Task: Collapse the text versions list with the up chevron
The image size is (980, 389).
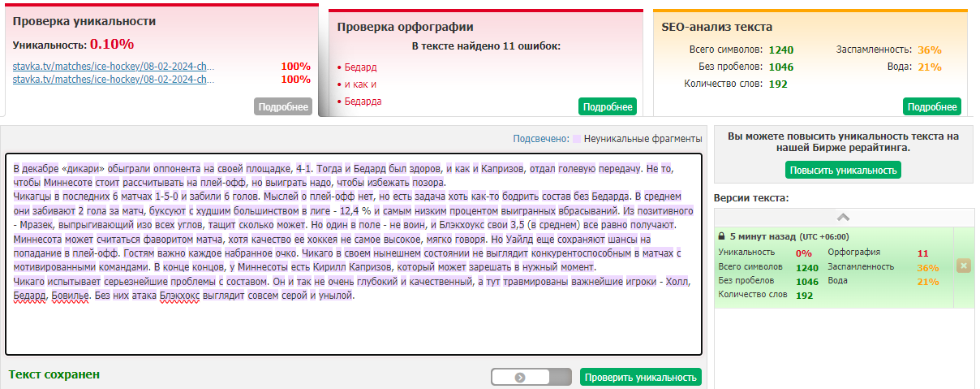Action: click(843, 217)
